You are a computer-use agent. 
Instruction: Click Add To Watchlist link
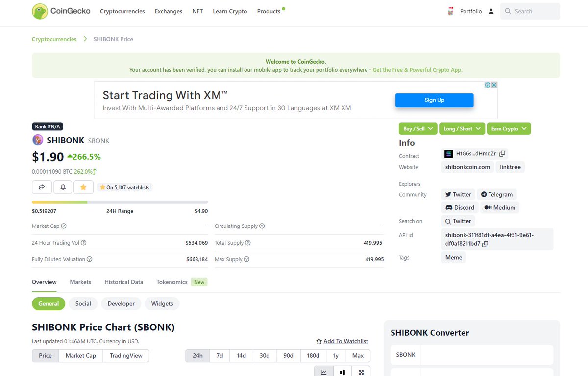342,341
